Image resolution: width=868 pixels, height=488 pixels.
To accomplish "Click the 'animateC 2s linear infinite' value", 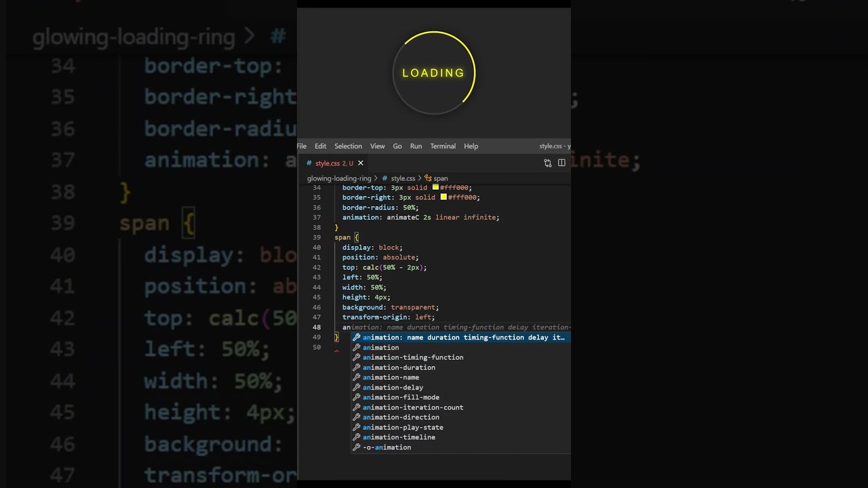I will (x=443, y=218).
